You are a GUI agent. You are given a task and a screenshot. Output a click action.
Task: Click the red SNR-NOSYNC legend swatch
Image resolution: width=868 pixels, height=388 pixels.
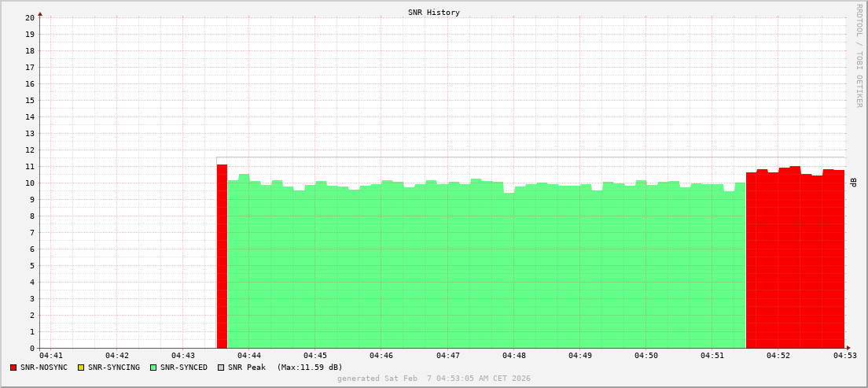coord(13,368)
